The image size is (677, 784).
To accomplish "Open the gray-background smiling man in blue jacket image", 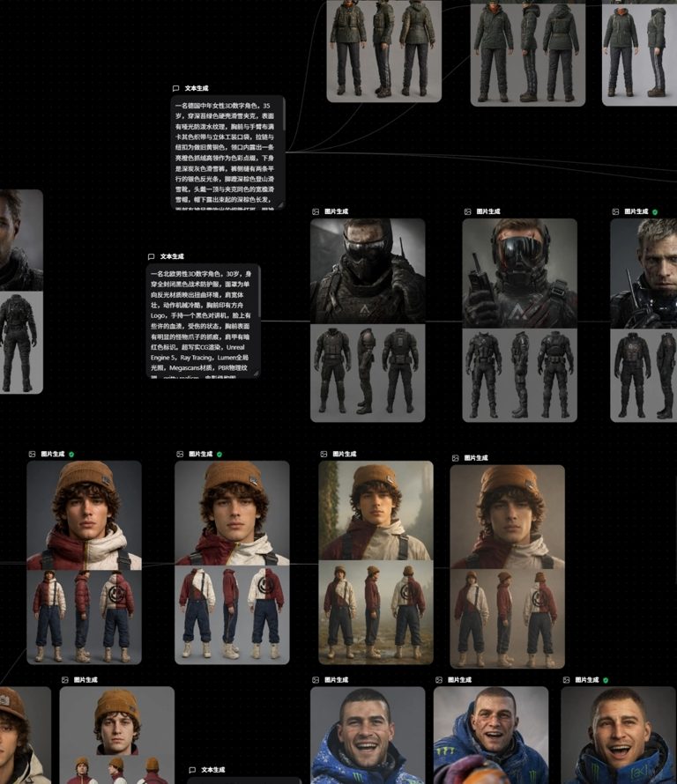I will point(368,735).
